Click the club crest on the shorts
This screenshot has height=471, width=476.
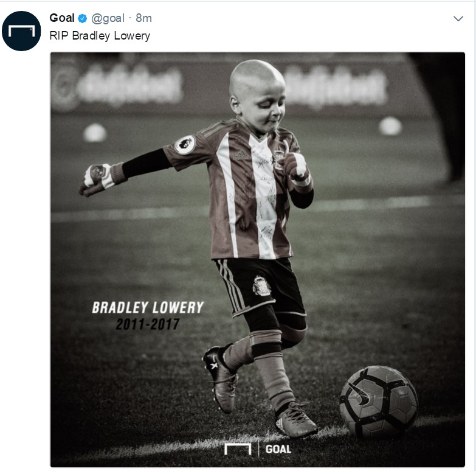pos(261,285)
